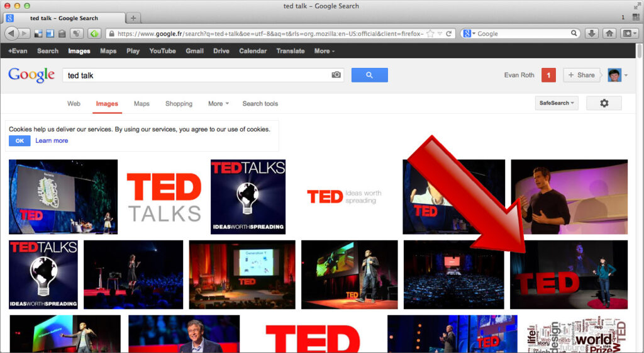Accept cookies with the OK button
The width and height of the screenshot is (644, 353).
[x=19, y=140]
